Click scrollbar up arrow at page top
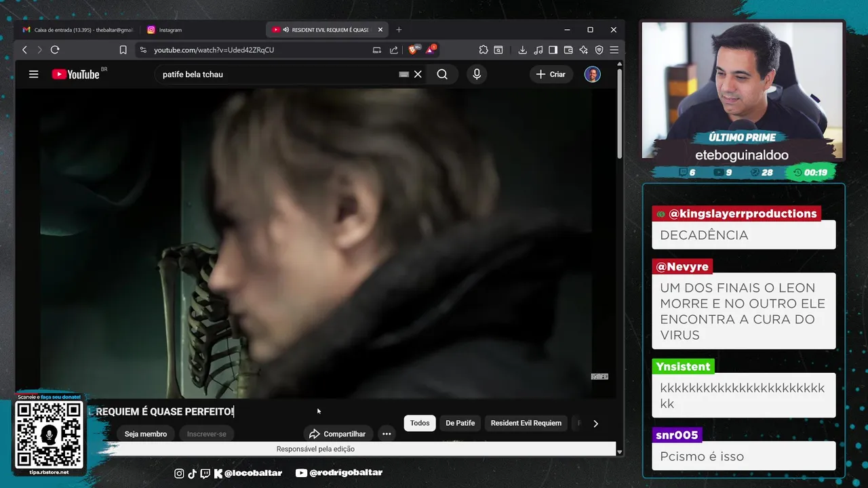The height and width of the screenshot is (488, 868). click(x=619, y=64)
